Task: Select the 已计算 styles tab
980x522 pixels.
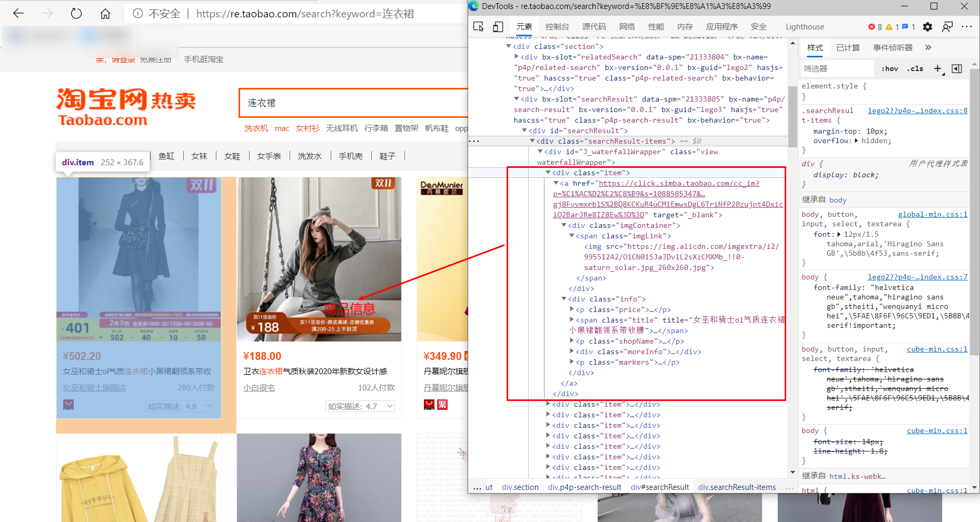Action: 848,48
